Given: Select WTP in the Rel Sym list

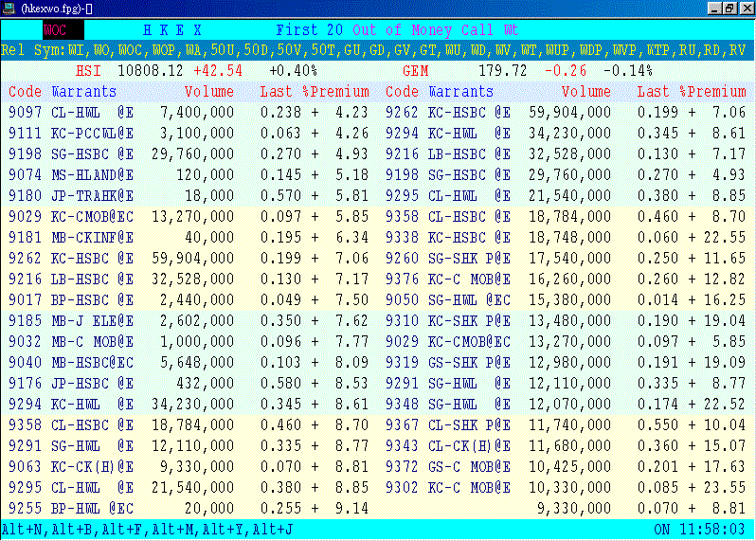Looking at the screenshot, I should pyautogui.click(x=658, y=50).
